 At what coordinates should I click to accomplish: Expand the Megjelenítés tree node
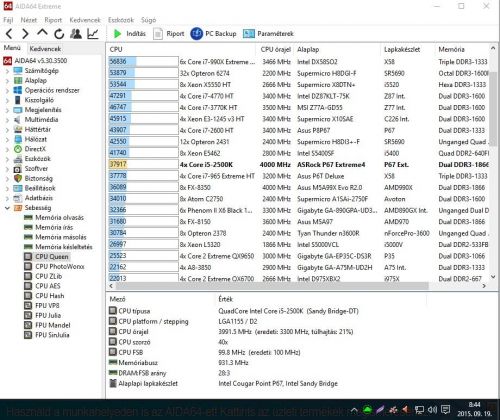pos(7,110)
